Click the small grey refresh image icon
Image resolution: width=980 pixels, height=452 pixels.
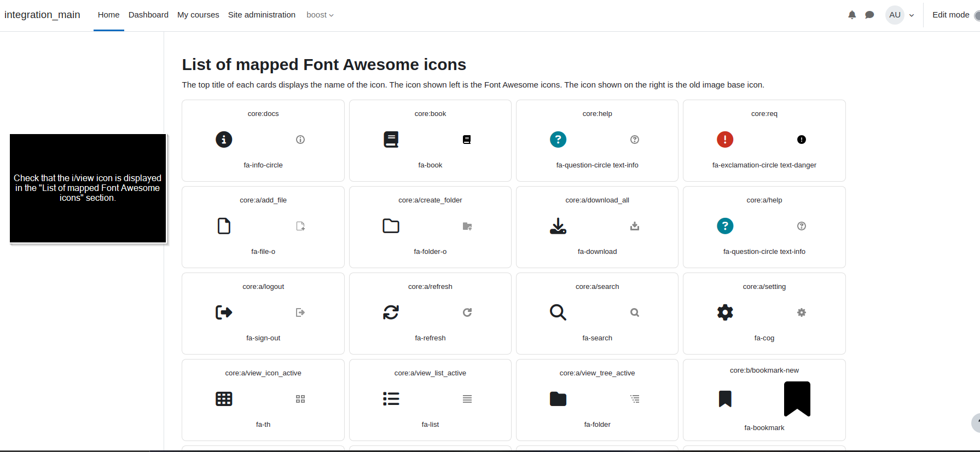click(467, 312)
